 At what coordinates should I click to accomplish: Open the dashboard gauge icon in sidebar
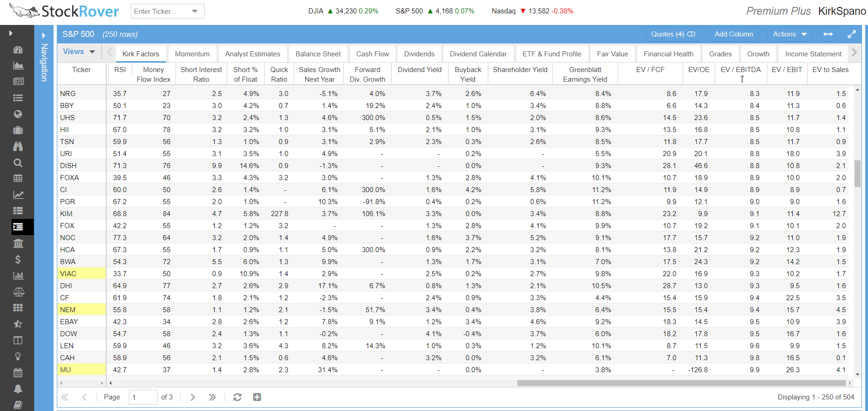coord(18,50)
